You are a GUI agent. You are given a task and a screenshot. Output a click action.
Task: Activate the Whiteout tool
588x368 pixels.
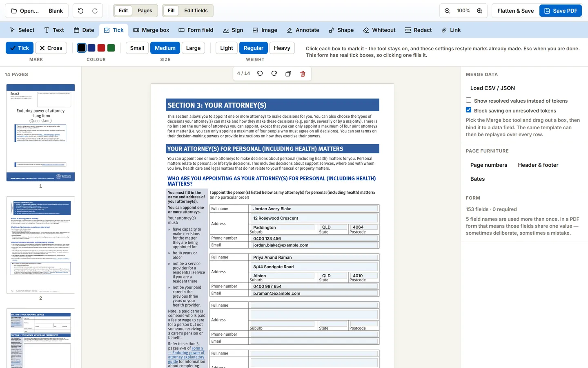[379, 30]
